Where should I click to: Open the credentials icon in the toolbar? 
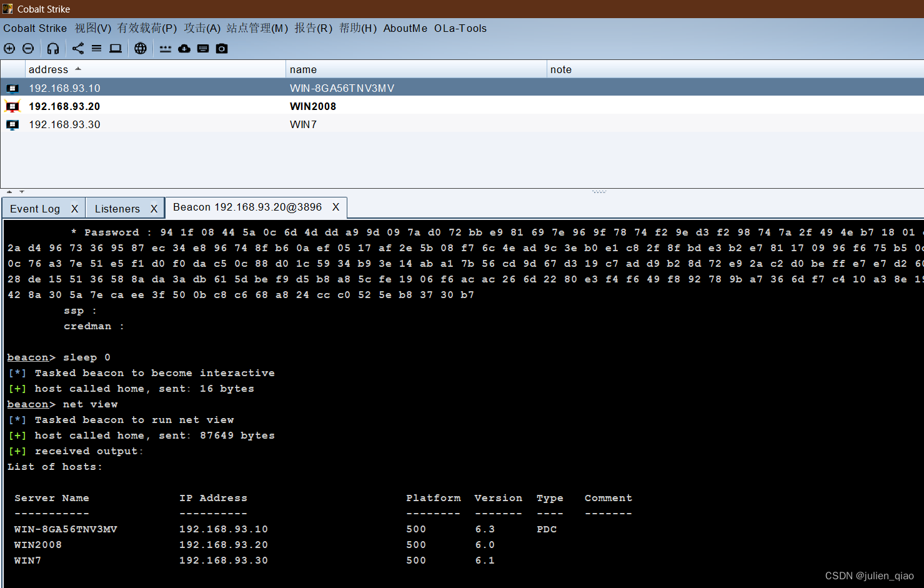tap(165, 48)
